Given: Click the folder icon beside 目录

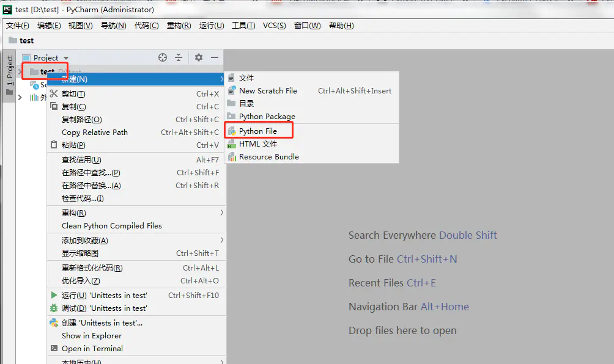Looking at the screenshot, I should pos(231,103).
